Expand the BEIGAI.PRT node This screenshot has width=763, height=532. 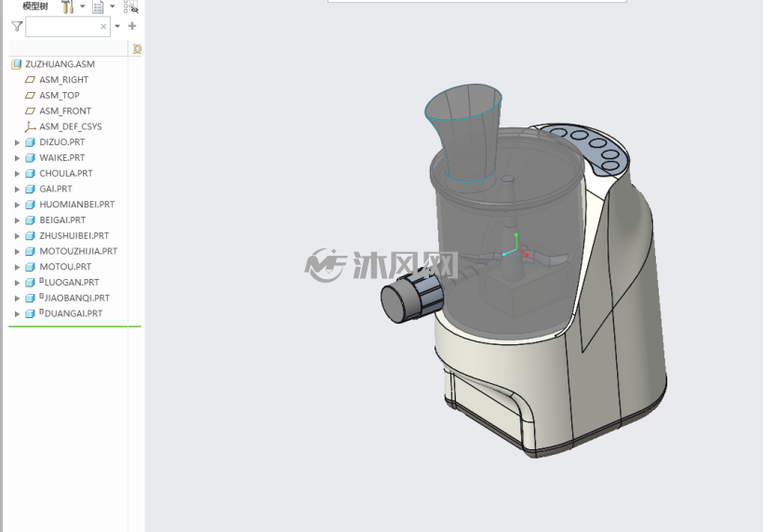pyautogui.click(x=17, y=220)
